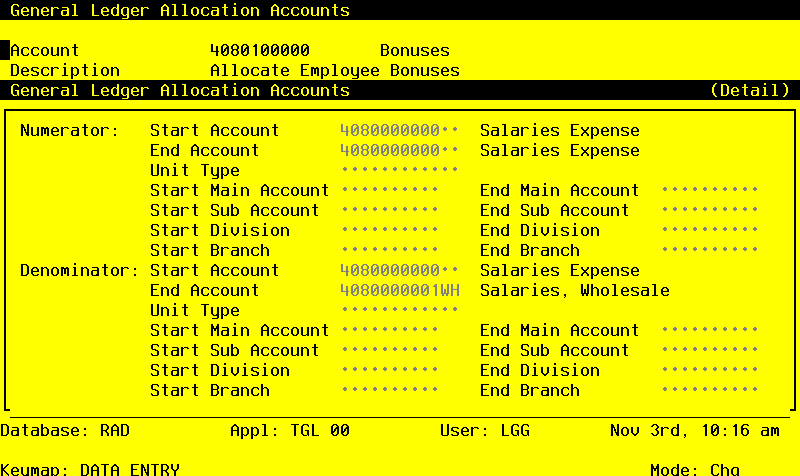The height and width of the screenshot is (476, 800).
Task: Click the 'Nov 3rd, 10:16 am' timestamp
Action: click(x=695, y=431)
